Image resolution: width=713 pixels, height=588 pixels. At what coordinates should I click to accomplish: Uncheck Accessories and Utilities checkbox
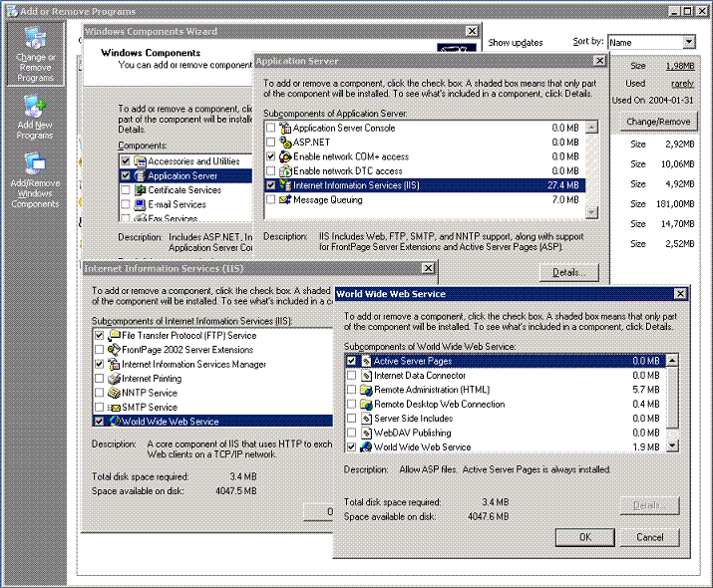126,161
